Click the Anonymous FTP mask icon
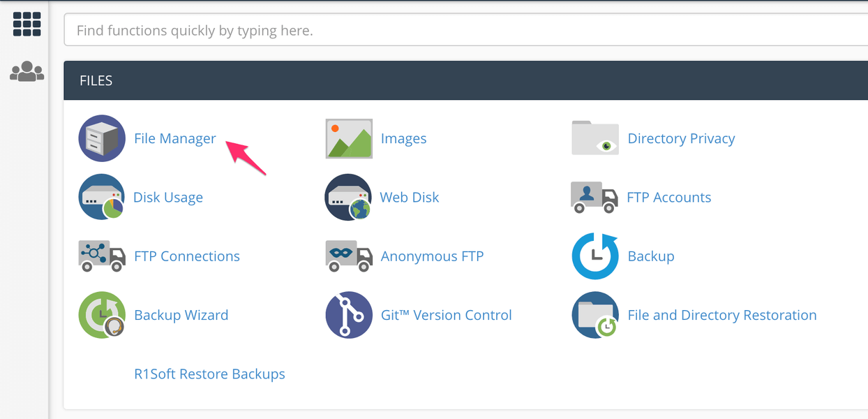 coord(348,256)
